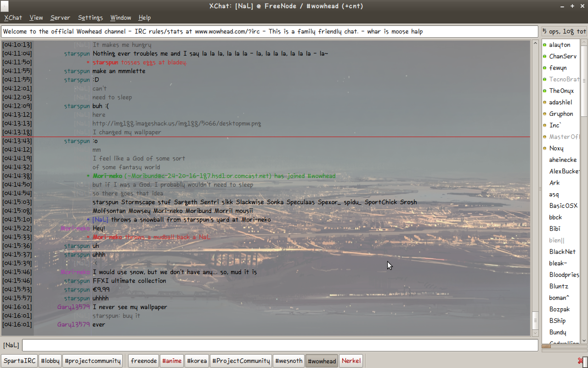Click the user list vertical scrollbar thumb
This screenshot has height=368, width=588.
(584, 81)
